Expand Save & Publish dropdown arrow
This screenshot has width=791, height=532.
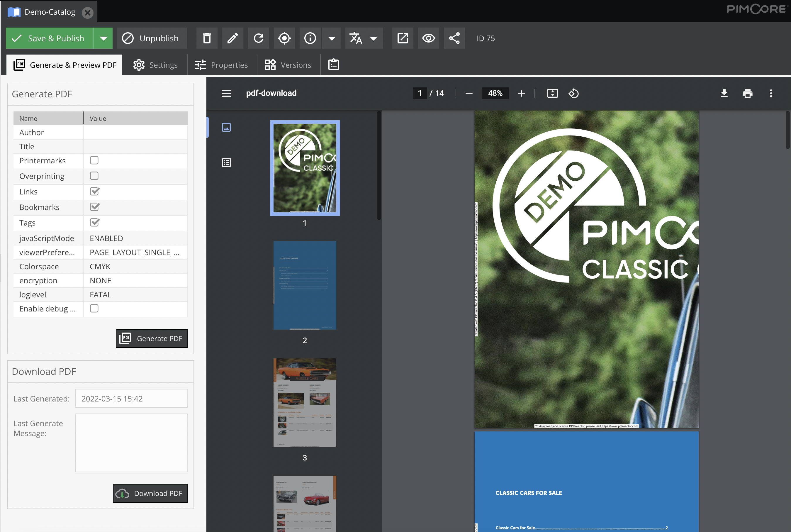103,38
